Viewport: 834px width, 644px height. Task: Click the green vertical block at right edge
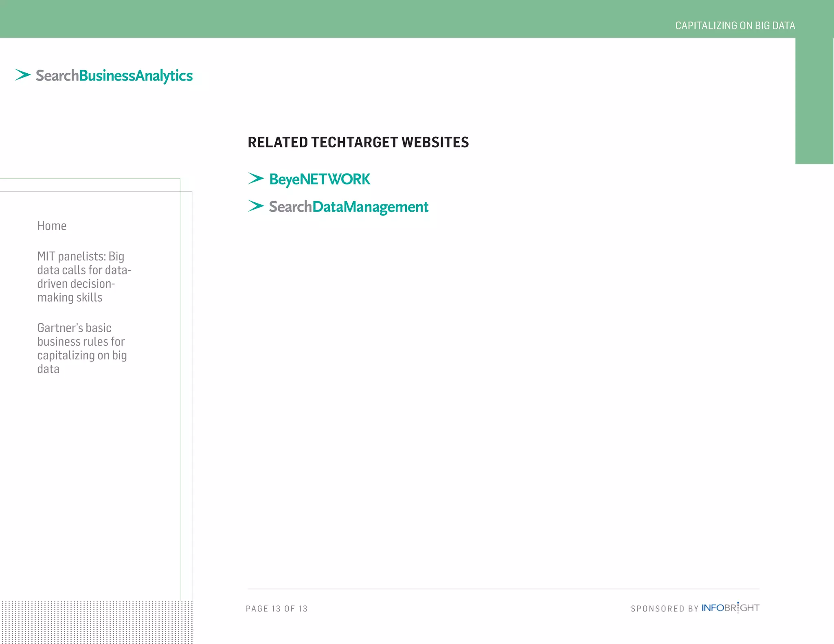click(x=814, y=102)
